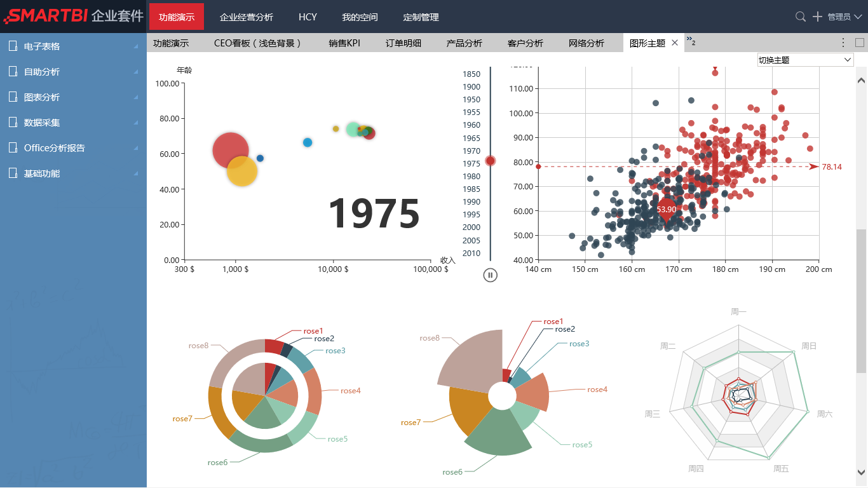The width and height of the screenshot is (868, 488).
Task: Switch to the 客户分析 tab
Action: coord(526,43)
